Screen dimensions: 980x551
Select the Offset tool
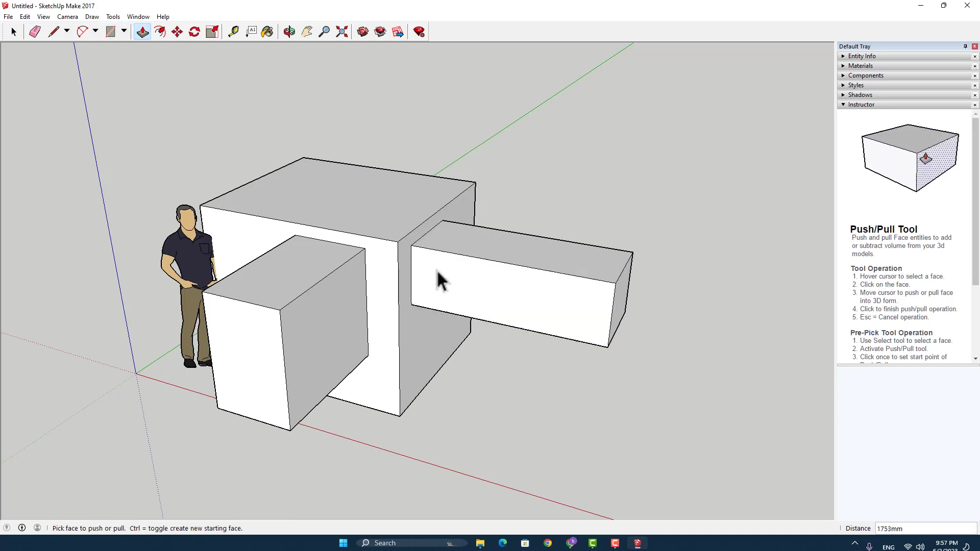(x=160, y=32)
